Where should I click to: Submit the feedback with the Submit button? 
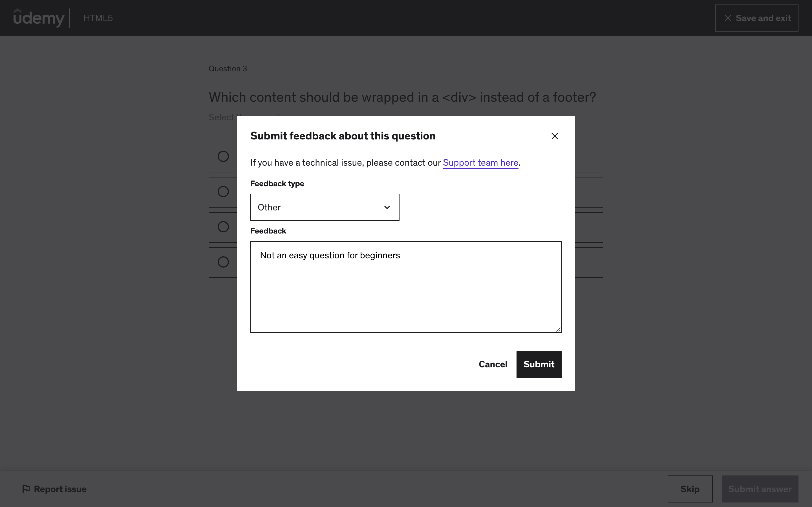click(x=539, y=364)
